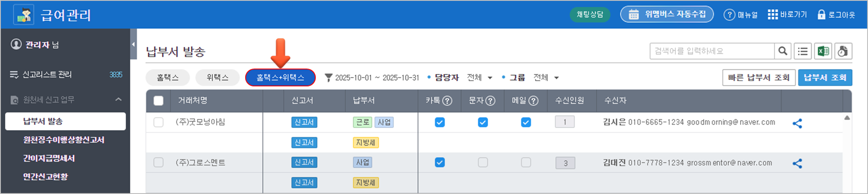The width and height of the screenshot is (868, 194).
Task: Click the 위멤버스 자동수집 button
Action: (x=667, y=14)
